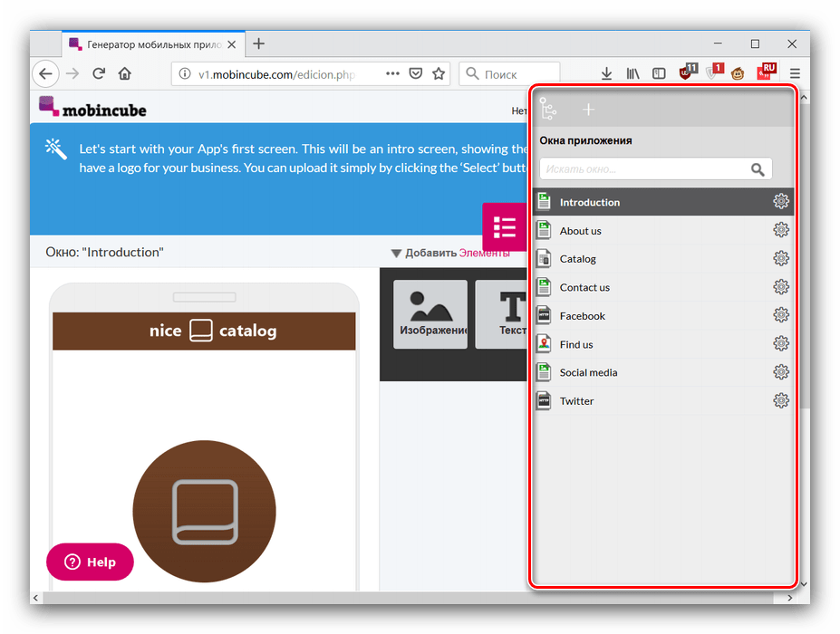The width and height of the screenshot is (840, 634).
Task: Click the vertical scrollbar down arrow
Action: (x=804, y=583)
